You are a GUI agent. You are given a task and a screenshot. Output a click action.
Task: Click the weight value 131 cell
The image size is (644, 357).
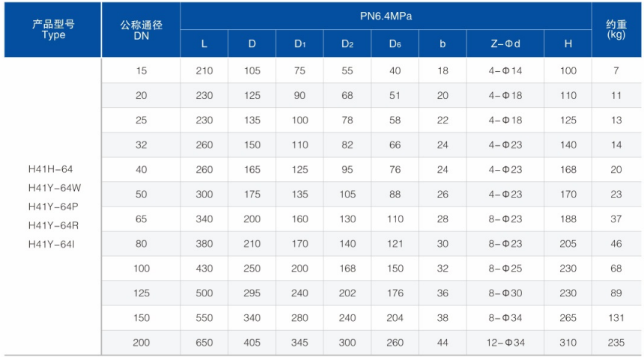[x=616, y=317]
